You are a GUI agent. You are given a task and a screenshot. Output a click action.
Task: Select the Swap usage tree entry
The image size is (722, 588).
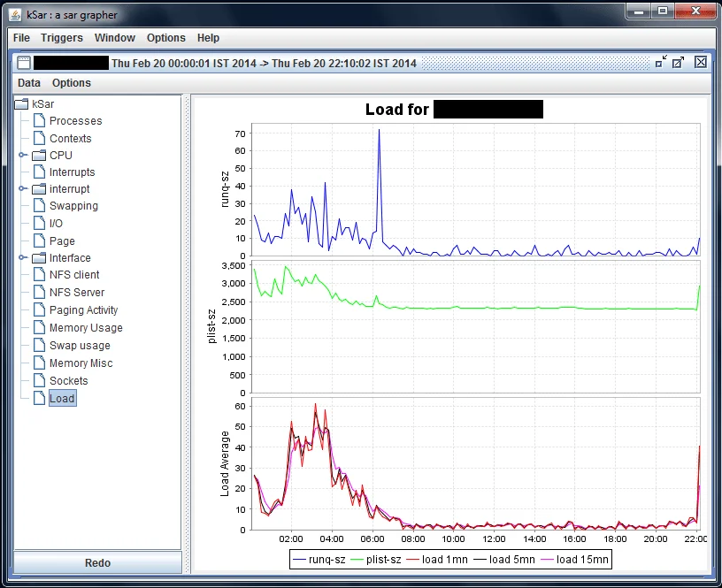(80, 346)
